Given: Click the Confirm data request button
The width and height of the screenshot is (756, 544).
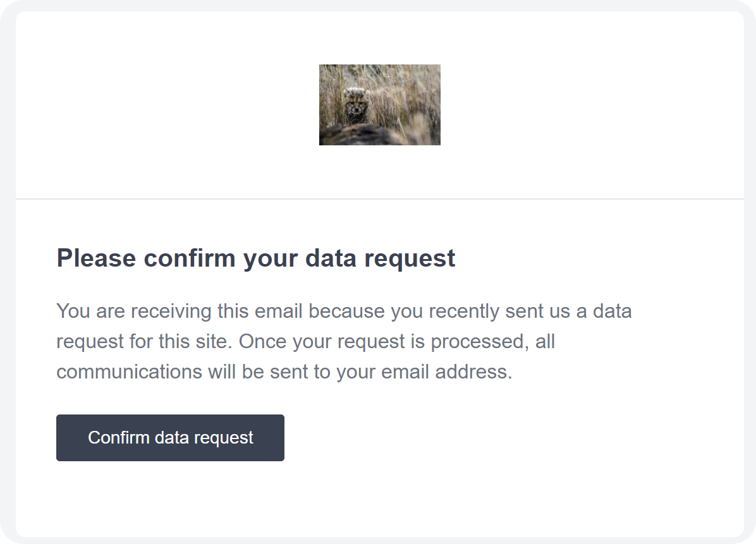Looking at the screenshot, I should tap(170, 438).
